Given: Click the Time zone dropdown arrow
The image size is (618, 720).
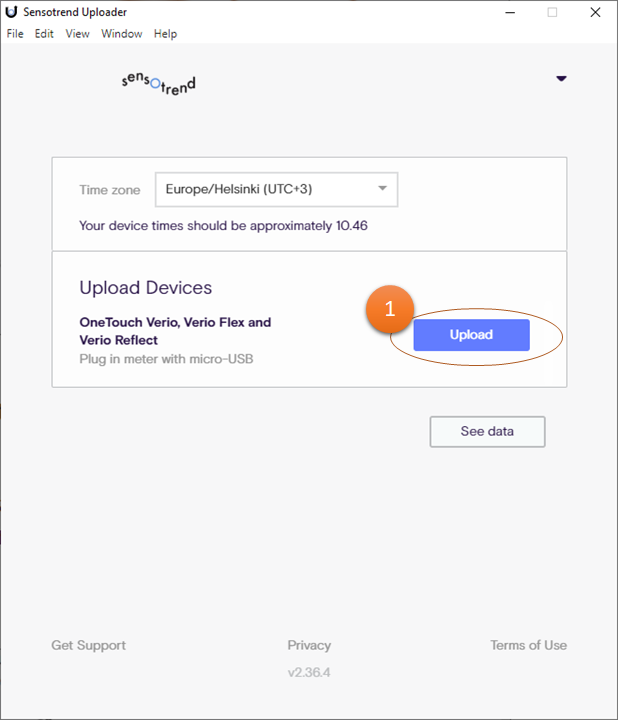Looking at the screenshot, I should click(382, 189).
